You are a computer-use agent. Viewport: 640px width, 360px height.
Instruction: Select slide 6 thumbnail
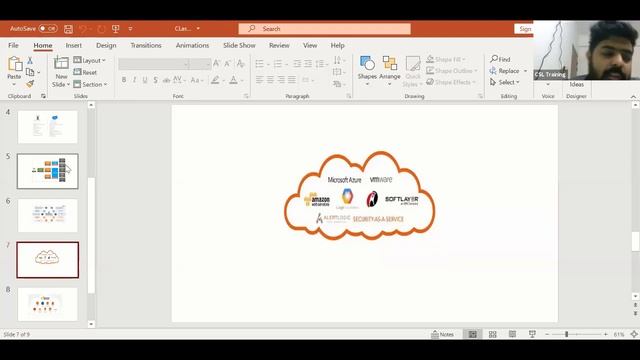click(x=47, y=216)
